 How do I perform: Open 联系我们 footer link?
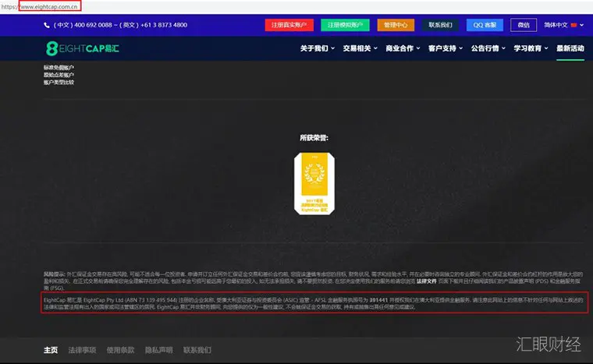point(197,350)
